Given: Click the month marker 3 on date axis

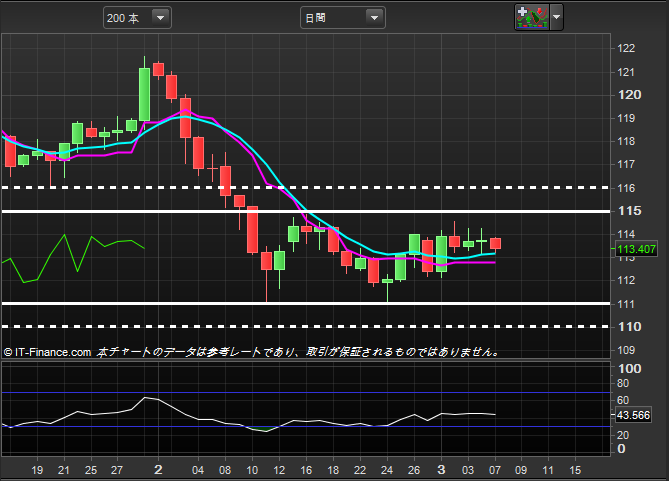Looking at the screenshot, I should 441,469.
